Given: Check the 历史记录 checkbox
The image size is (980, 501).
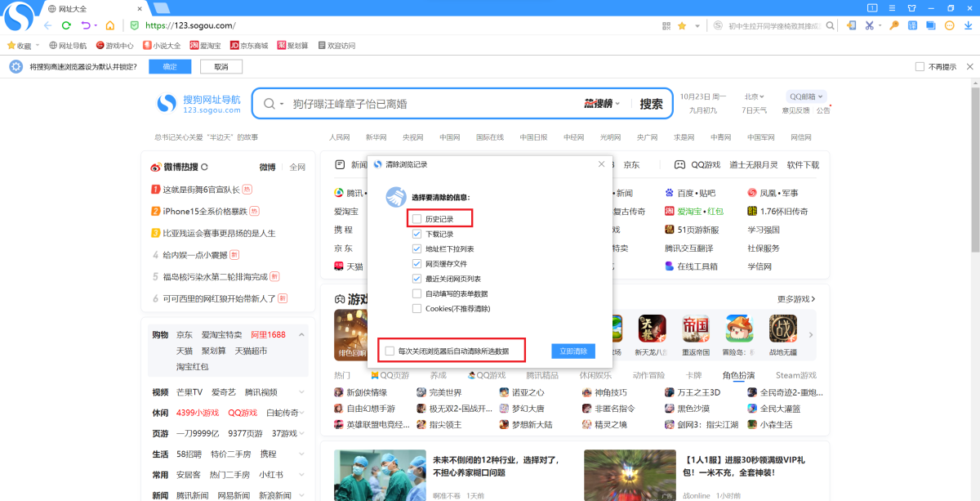Looking at the screenshot, I should 416,219.
